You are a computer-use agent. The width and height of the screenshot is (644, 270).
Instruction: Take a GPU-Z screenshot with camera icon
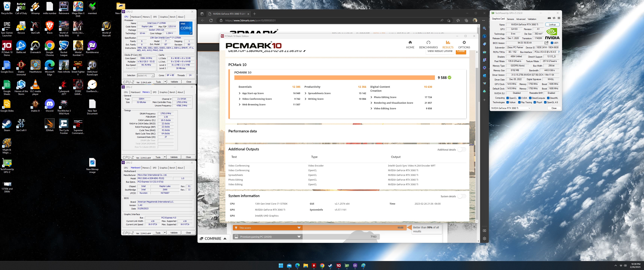tap(549, 18)
